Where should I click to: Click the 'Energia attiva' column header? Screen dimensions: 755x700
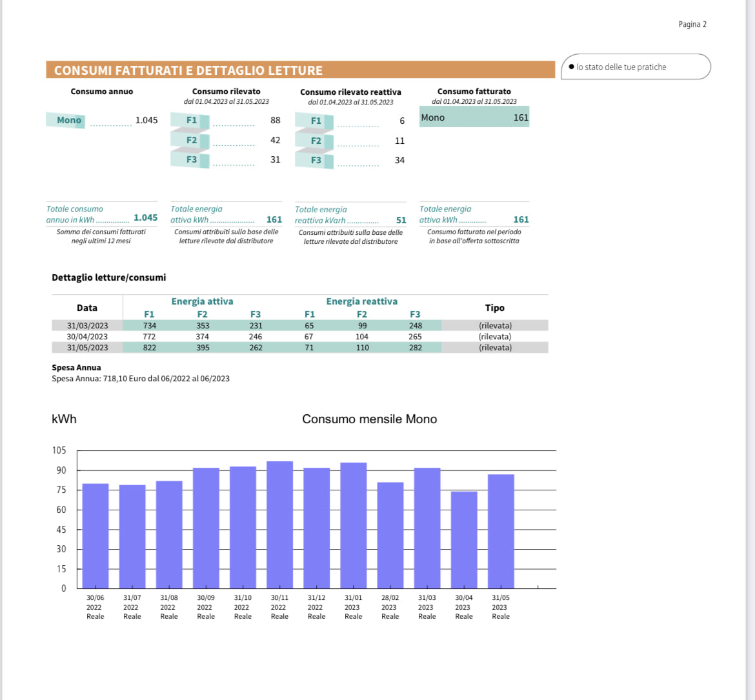202,301
